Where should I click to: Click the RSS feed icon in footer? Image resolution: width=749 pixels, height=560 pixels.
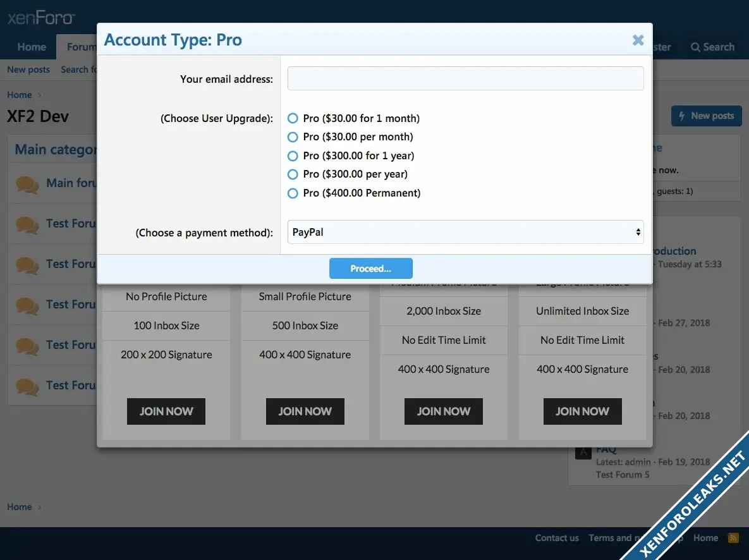[x=733, y=538]
